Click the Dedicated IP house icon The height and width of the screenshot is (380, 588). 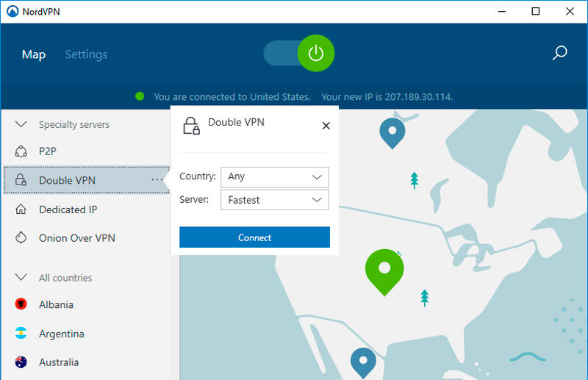point(21,209)
